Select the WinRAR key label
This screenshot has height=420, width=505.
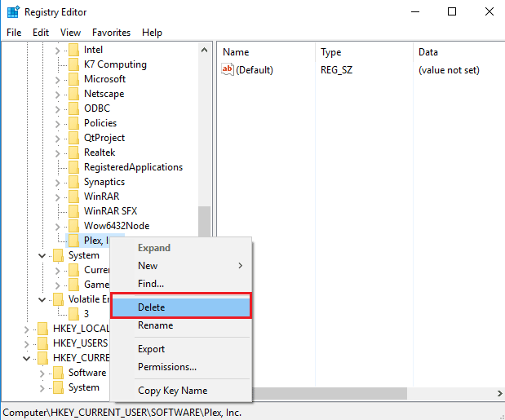(101, 197)
